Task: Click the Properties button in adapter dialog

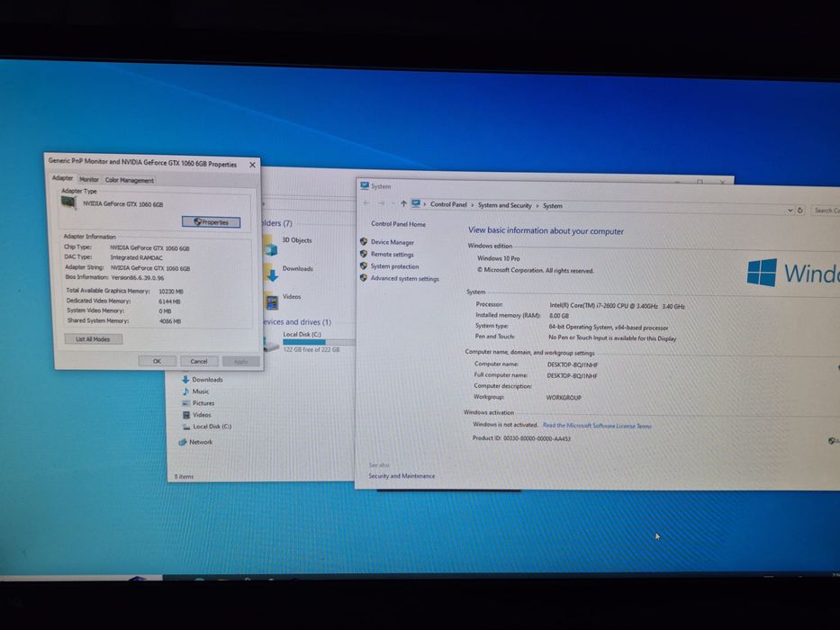Action: click(211, 221)
